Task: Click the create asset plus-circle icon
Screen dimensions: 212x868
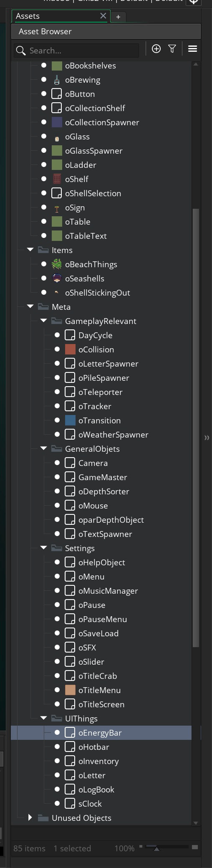Action: point(156,49)
